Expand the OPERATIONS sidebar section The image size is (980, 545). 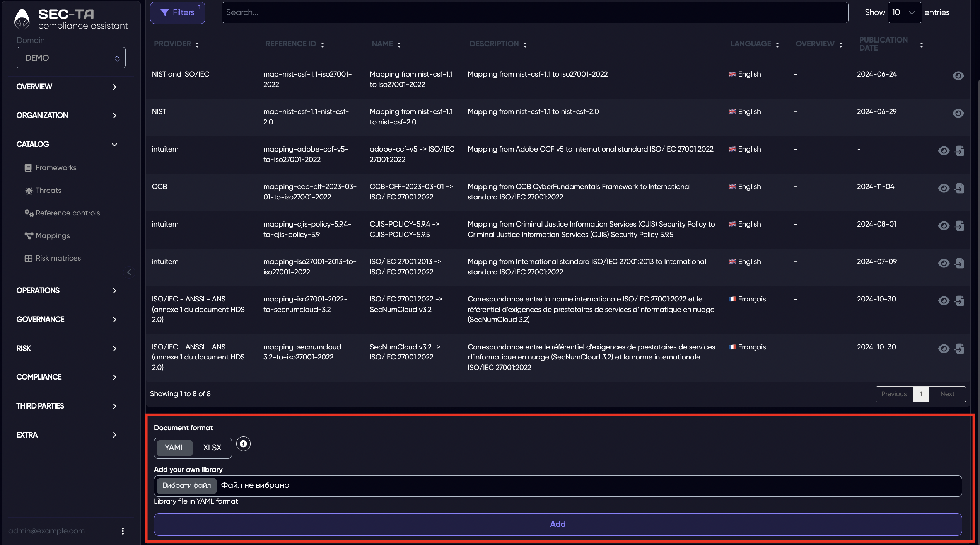tap(67, 290)
